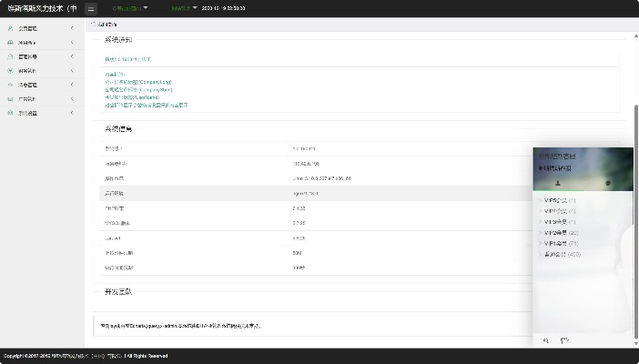Click the hamburger sidebar toggle button
639x364 pixels.
pos(90,8)
